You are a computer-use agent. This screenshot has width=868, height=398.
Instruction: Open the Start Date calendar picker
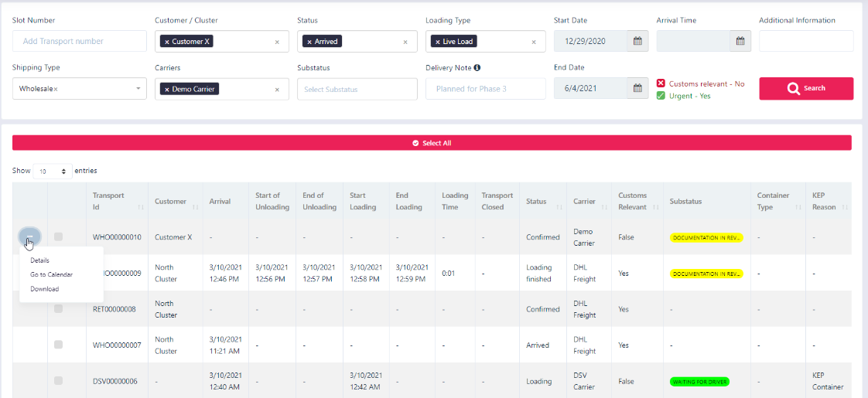(x=637, y=41)
